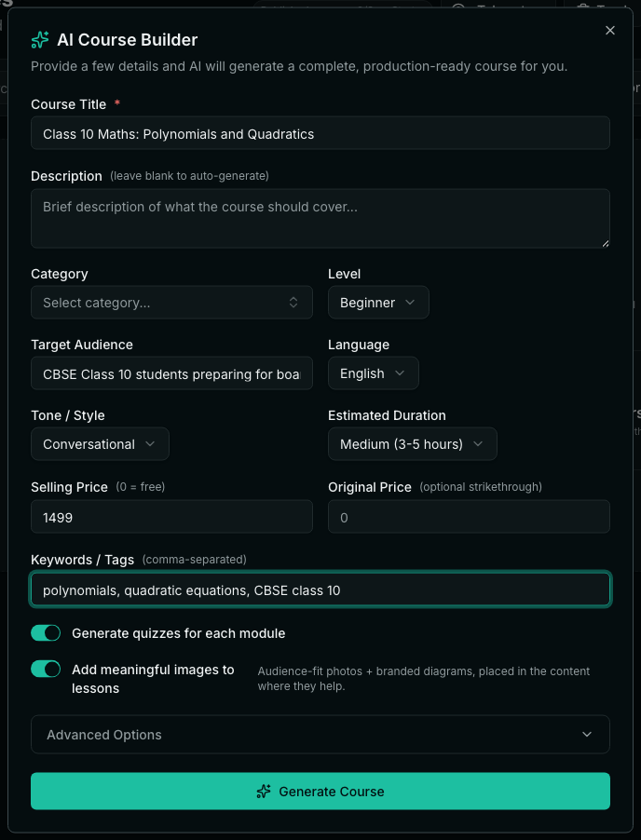Close the AI Course Builder dialog
The width and height of the screenshot is (641, 840).
(x=610, y=31)
